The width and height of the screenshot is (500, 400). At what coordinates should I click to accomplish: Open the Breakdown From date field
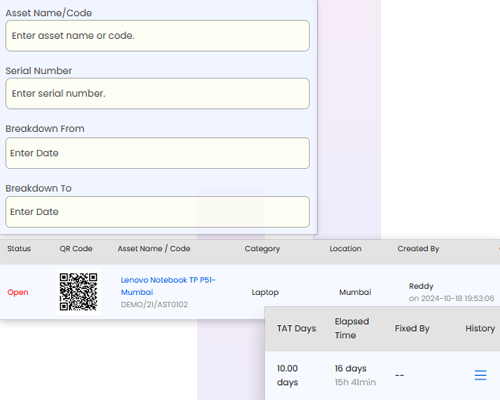tap(157, 153)
